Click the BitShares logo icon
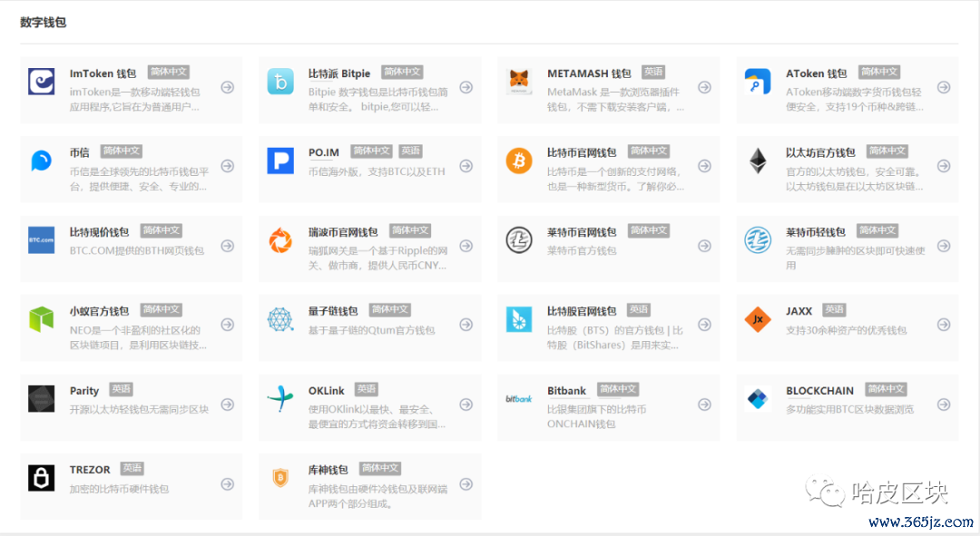 coord(519,319)
